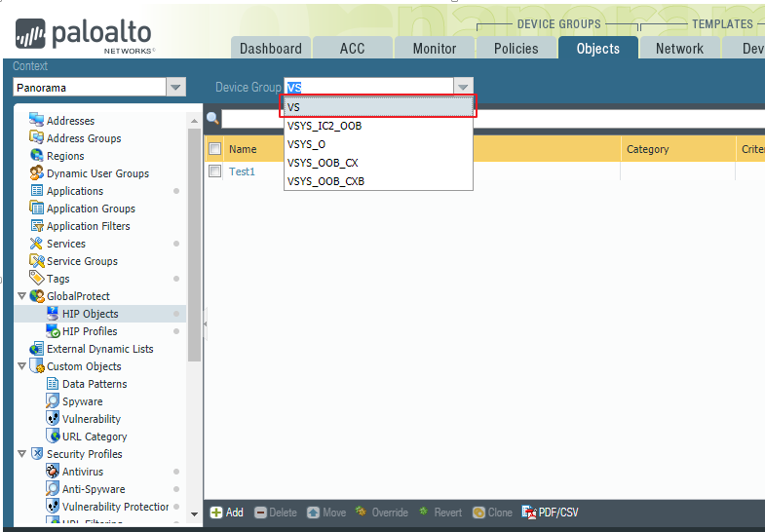Screen dimensions: 765x532
Task: Switch to the ACC tab
Action: [352, 48]
